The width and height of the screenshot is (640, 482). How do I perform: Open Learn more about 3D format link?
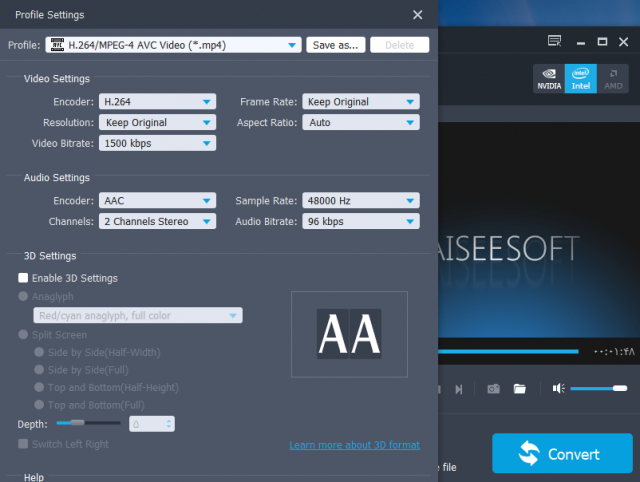pos(354,445)
